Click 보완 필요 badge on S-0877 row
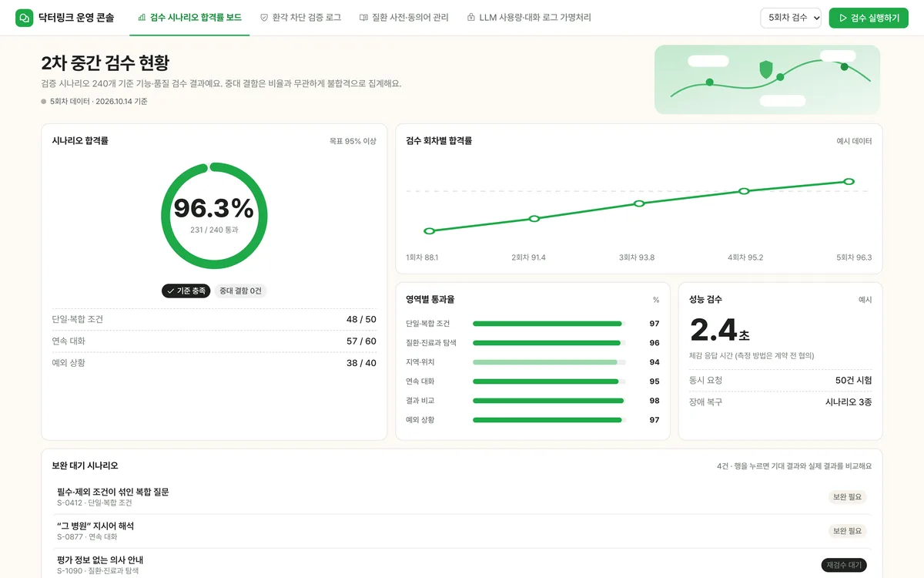Image resolution: width=924 pixels, height=578 pixels. pyautogui.click(x=847, y=531)
